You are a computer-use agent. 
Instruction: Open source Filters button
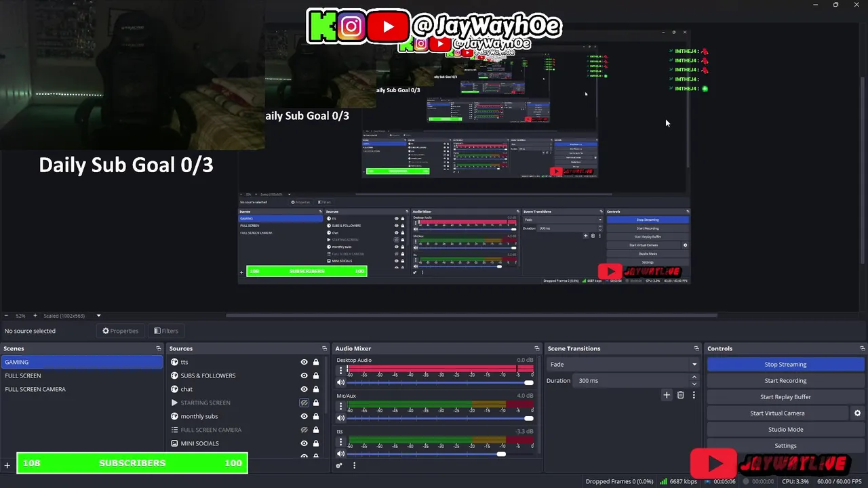[165, 331]
